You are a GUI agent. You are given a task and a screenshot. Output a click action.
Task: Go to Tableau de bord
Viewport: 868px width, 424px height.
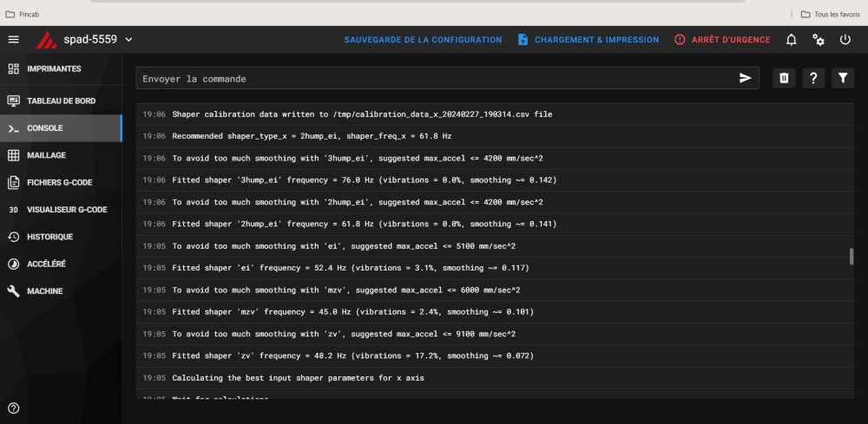click(x=61, y=101)
